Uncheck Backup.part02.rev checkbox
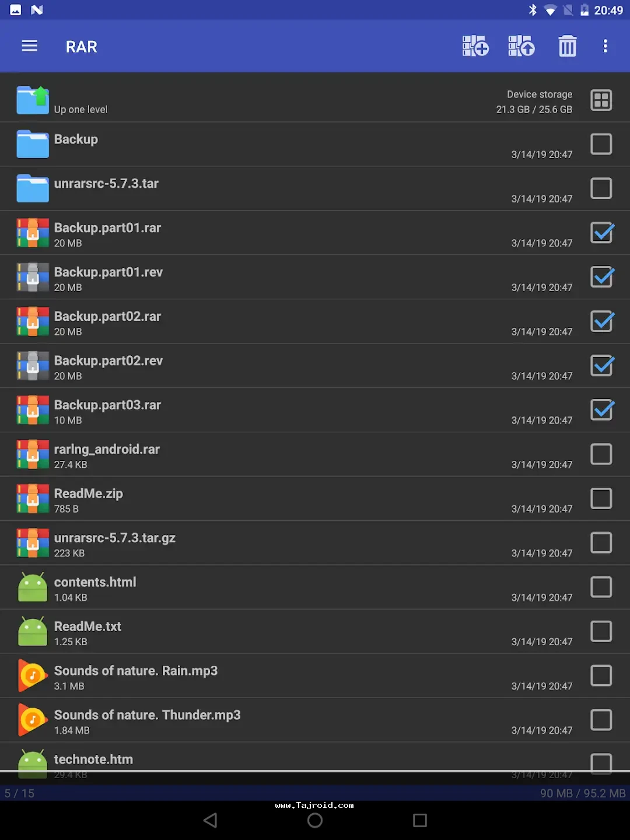630x840 pixels. (x=601, y=366)
